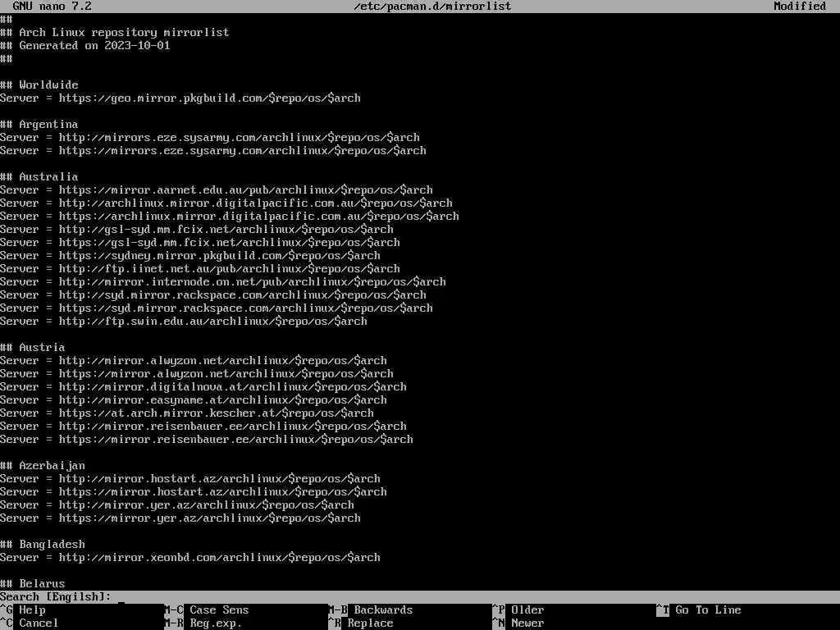Click the https mirror.hostart.az server line
This screenshot has width=840, height=630.
click(x=194, y=492)
